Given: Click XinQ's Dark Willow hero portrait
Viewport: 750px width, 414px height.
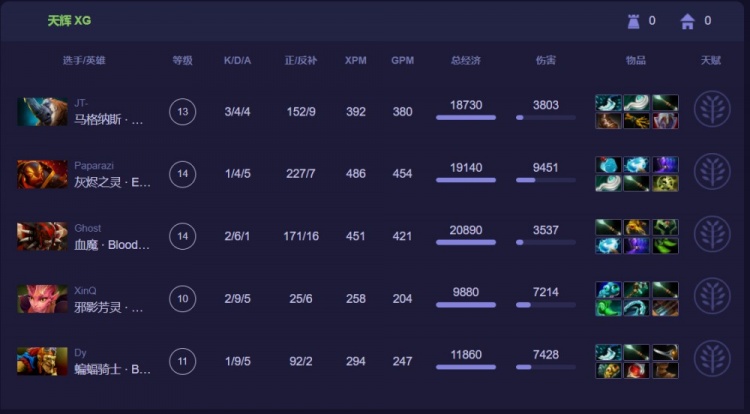Looking at the screenshot, I should [x=42, y=298].
